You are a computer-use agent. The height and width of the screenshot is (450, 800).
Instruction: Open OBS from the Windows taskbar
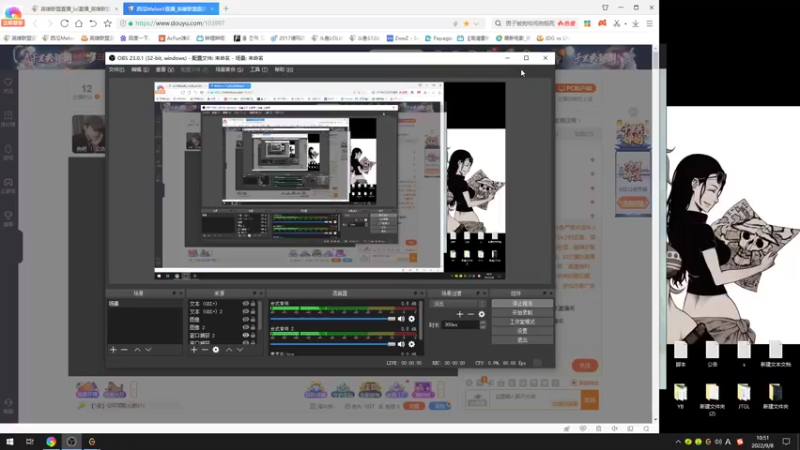pos(71,442)
